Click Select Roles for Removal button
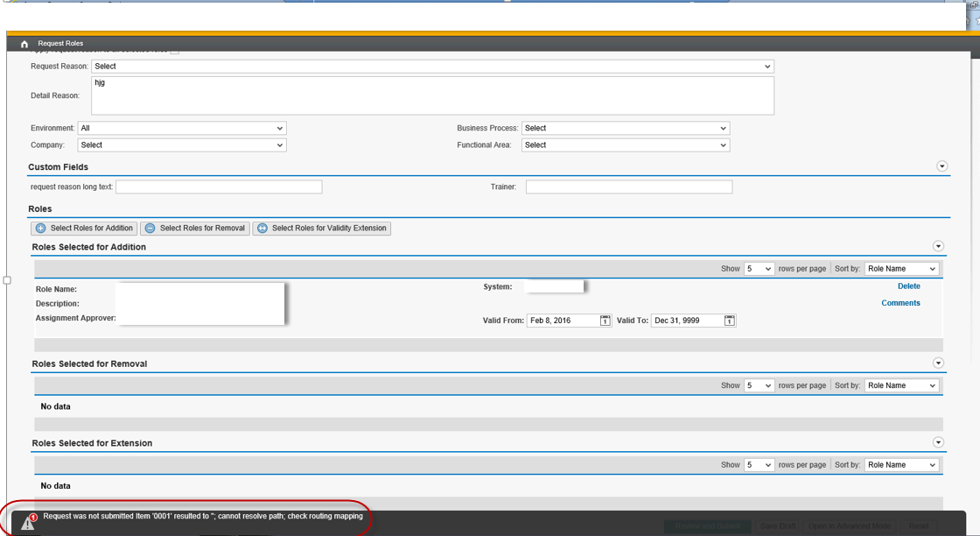980x536 pixels. [x=195, y=229]
